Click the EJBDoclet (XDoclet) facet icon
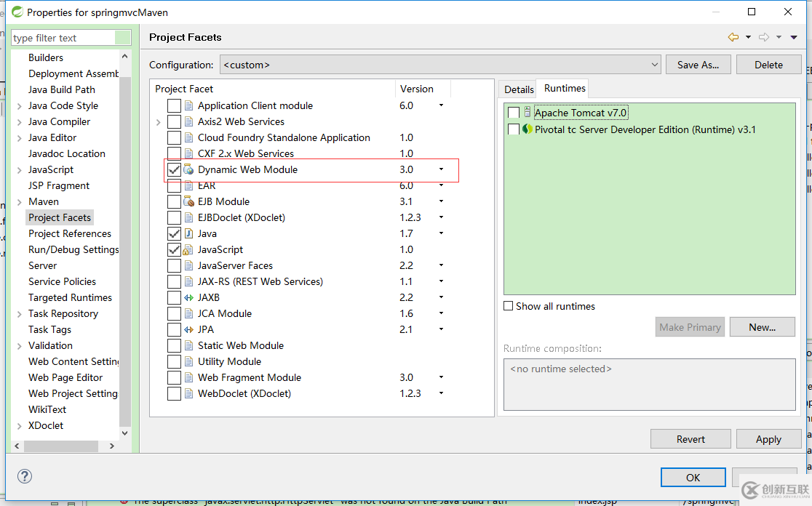The height and width of the screenshot is (506, 812). tap(189, 218)
